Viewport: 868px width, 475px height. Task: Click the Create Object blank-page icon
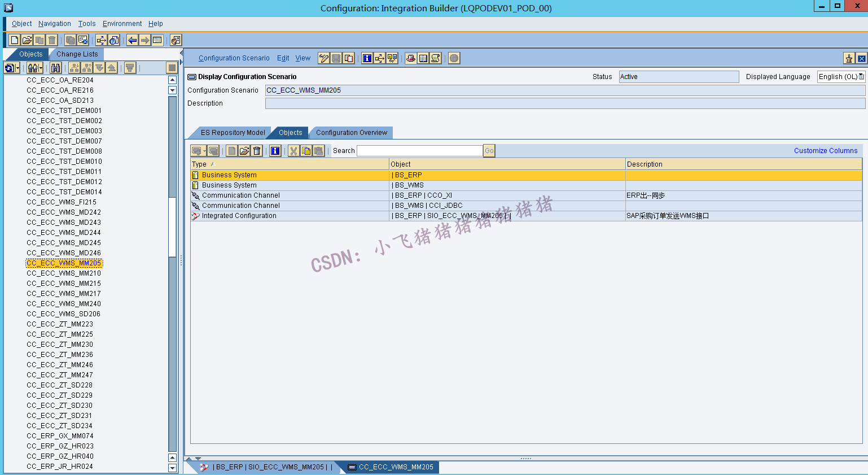pyautogui.click(x=15, y=40)
